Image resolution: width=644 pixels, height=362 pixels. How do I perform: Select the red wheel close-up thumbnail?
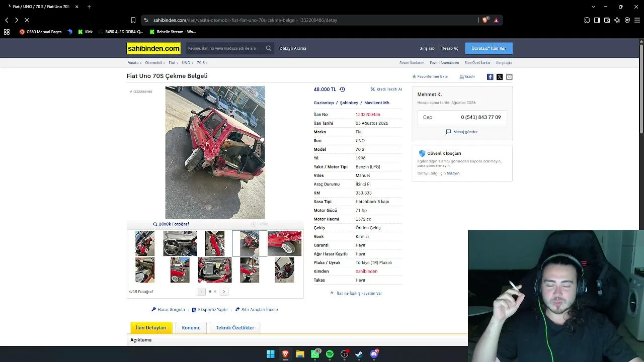point(285,243)
